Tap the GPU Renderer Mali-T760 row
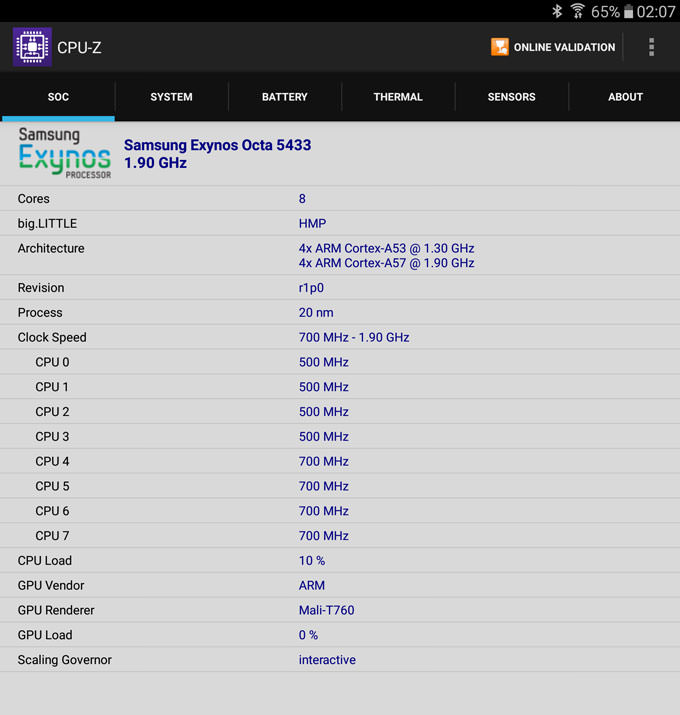This screenshot has height=715, width=680. 340,610
